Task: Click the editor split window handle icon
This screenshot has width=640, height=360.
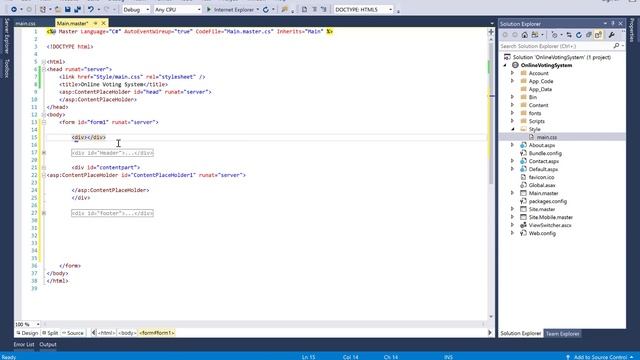Action: [x=491, y=32]
